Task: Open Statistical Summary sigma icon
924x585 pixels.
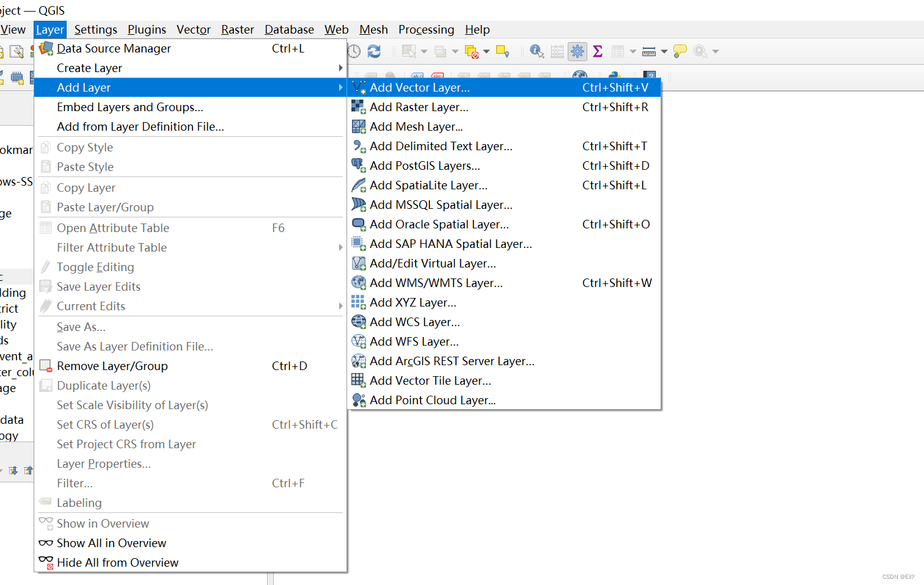Action: click(598, 51)
